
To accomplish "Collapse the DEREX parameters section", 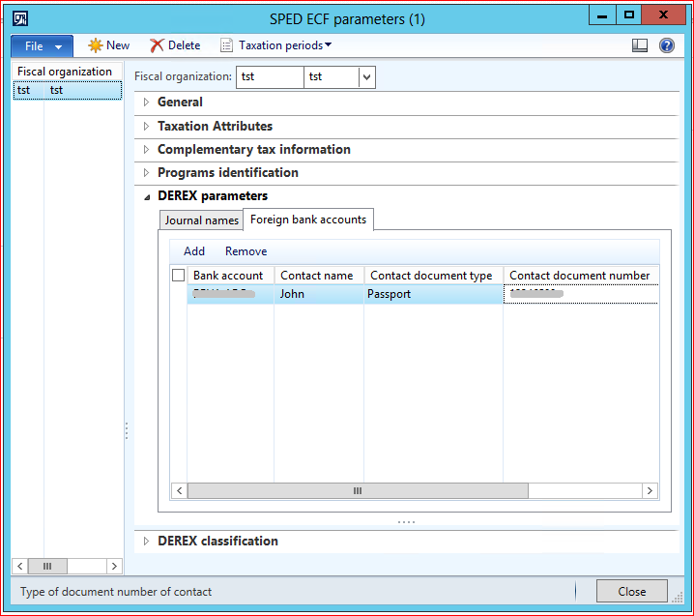I will [x=147, y=197].
